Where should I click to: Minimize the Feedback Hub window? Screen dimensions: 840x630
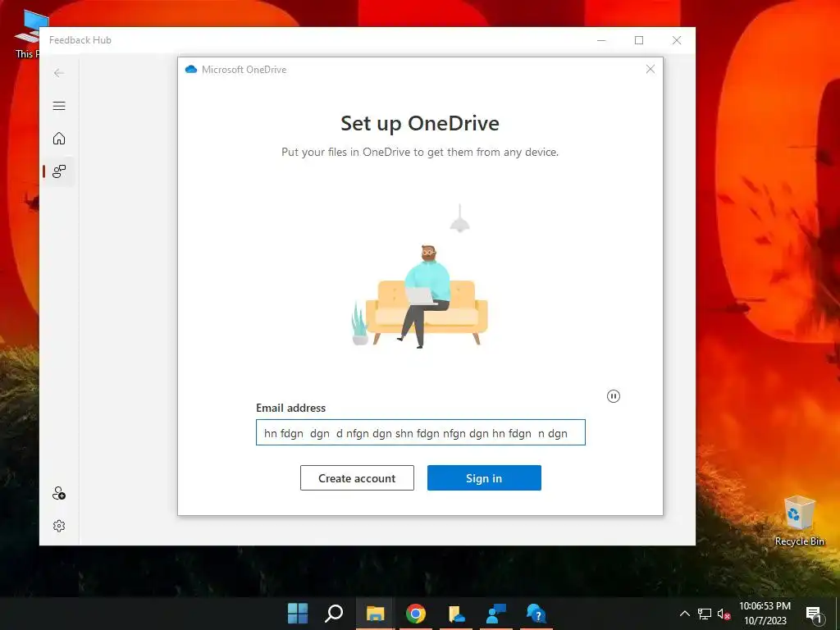(601, 40)
